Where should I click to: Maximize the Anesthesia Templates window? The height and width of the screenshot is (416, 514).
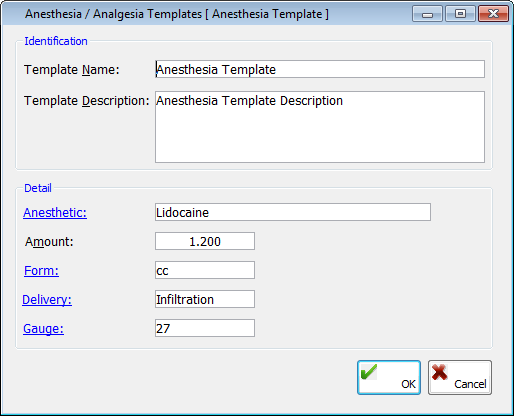click(460, 14)
